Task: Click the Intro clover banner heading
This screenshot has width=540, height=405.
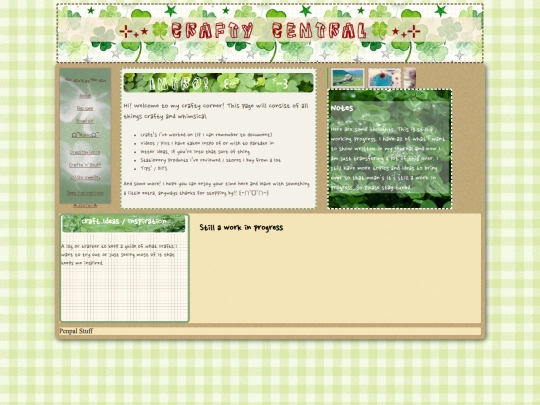Action: pos(219,83)
